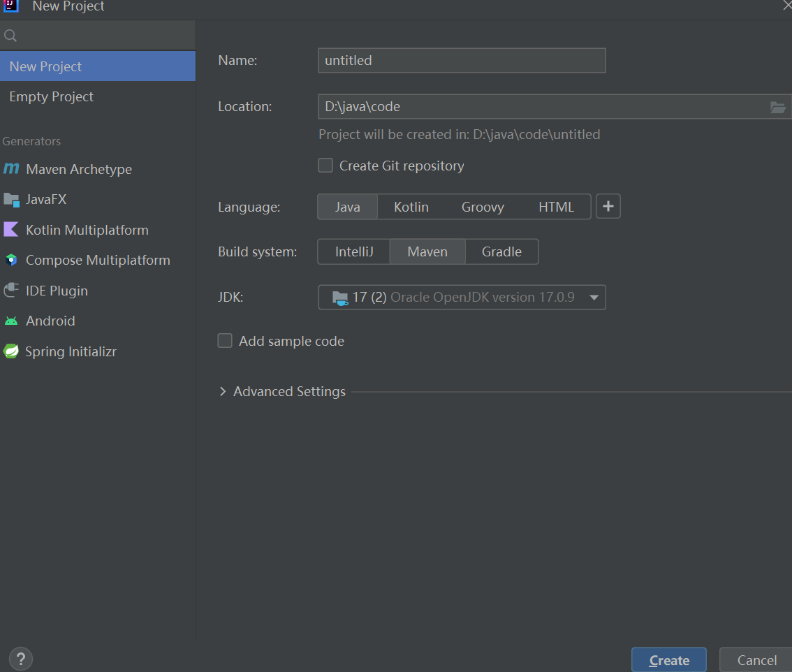Click the JDK folder icon in the dropdown
This screenshot has width=792, height=672.
click(x=340, y=298)
